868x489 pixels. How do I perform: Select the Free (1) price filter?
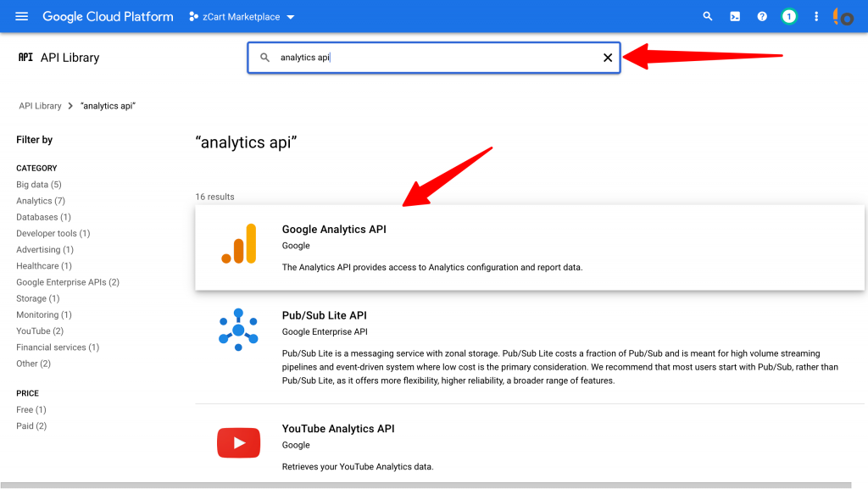click(31, 410)
